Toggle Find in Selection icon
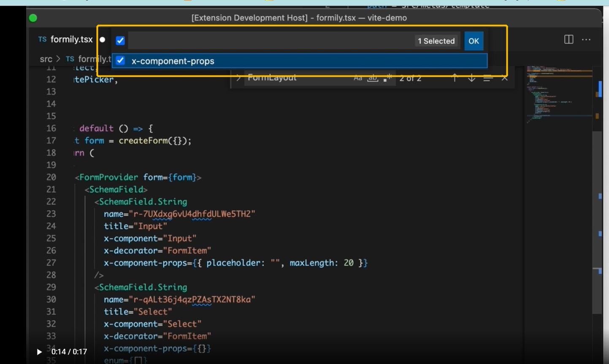609x364 pixels. 488,78
